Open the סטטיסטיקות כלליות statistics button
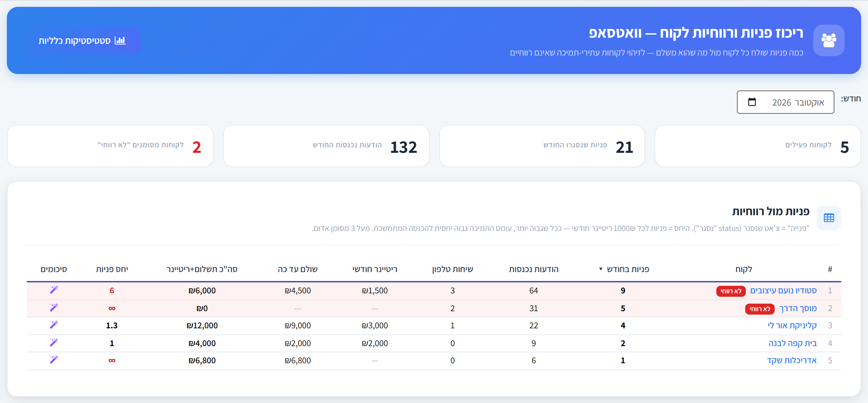This screenshot has height=403, width=868. (82, 40)
